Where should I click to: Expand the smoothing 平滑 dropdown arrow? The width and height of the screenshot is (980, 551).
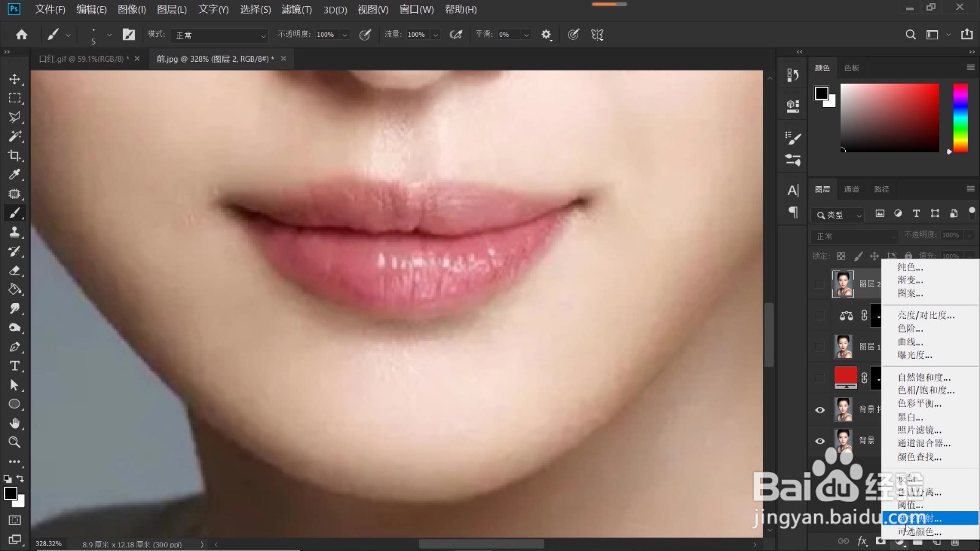pos(526,35)
